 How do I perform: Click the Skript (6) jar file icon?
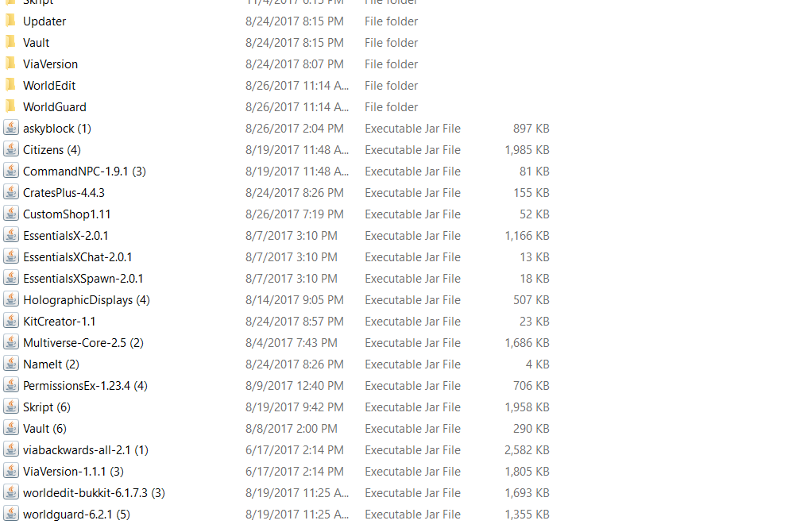pos(11,406)
